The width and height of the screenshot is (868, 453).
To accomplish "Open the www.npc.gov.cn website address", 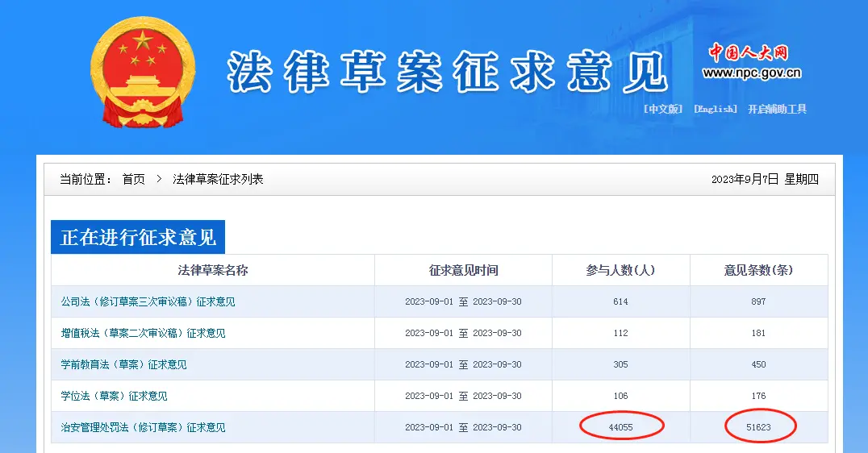I will pos(751,73).
